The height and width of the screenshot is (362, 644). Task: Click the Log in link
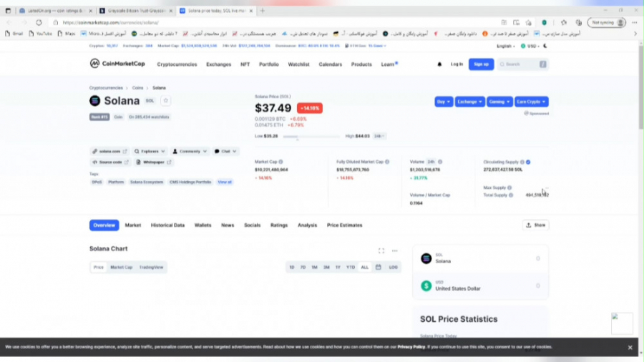[x=457, y=64]
